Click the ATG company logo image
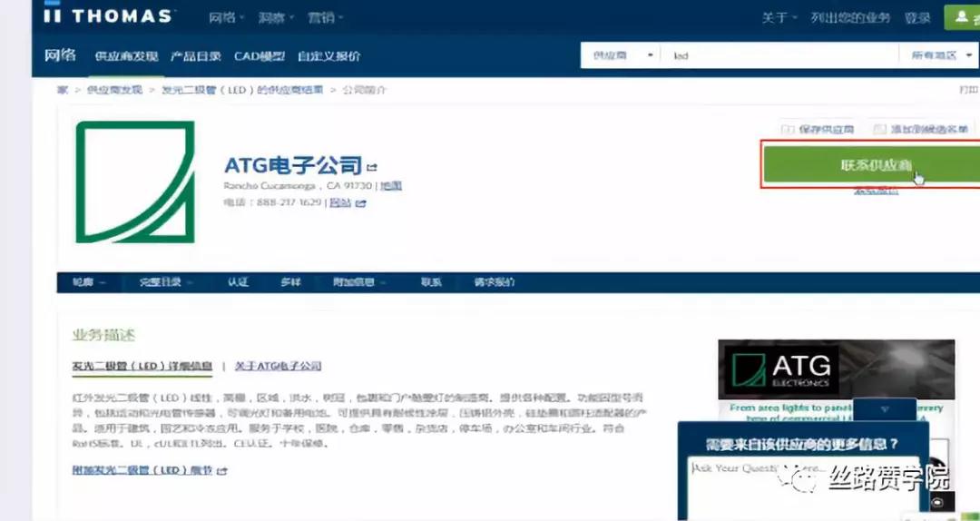This screenshot has width=980, height=521. click(135, 182)
